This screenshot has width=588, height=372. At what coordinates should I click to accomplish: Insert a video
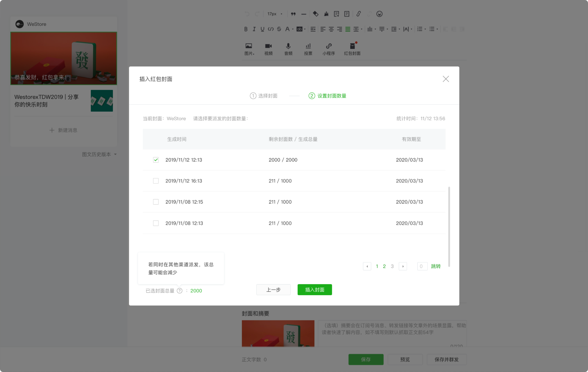tap(268, 49)
